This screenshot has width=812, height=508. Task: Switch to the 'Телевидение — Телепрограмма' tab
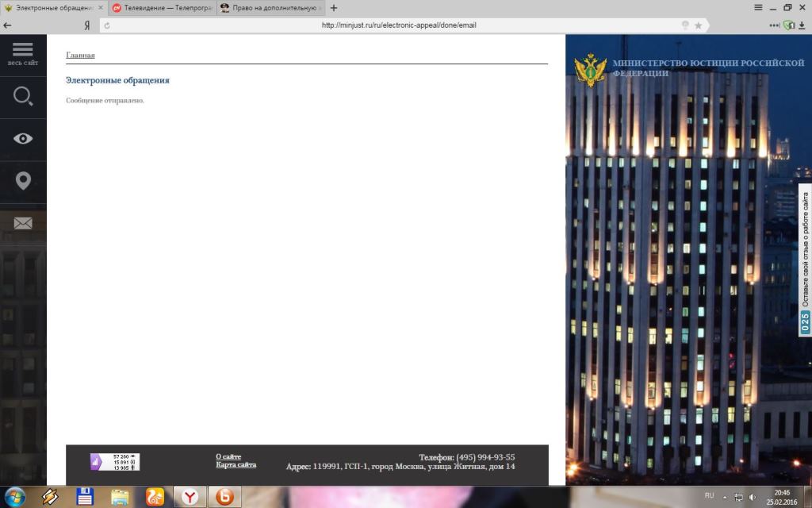[163, 7]
